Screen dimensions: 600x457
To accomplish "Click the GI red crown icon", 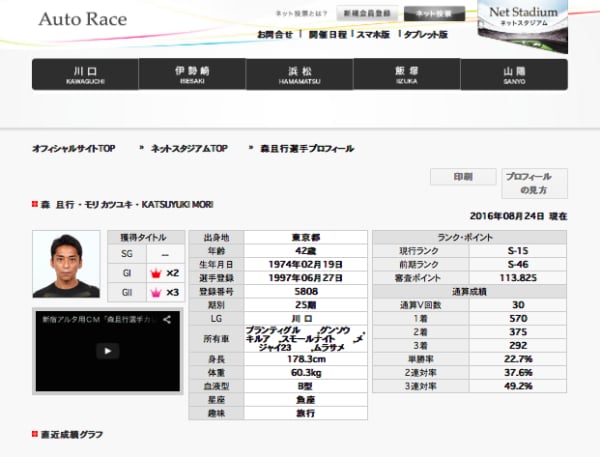I will [x=156, y=273].
